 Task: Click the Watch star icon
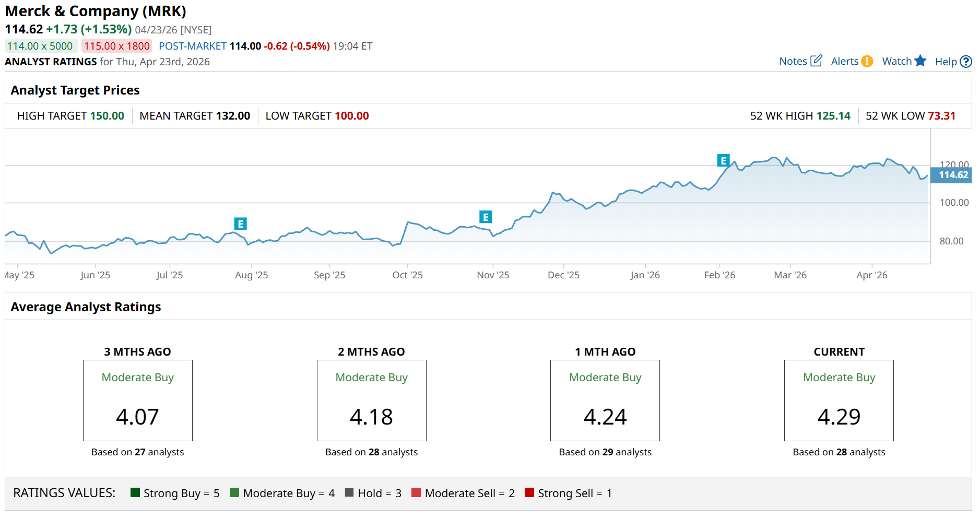pyautogui.click(x=920, y=61)
